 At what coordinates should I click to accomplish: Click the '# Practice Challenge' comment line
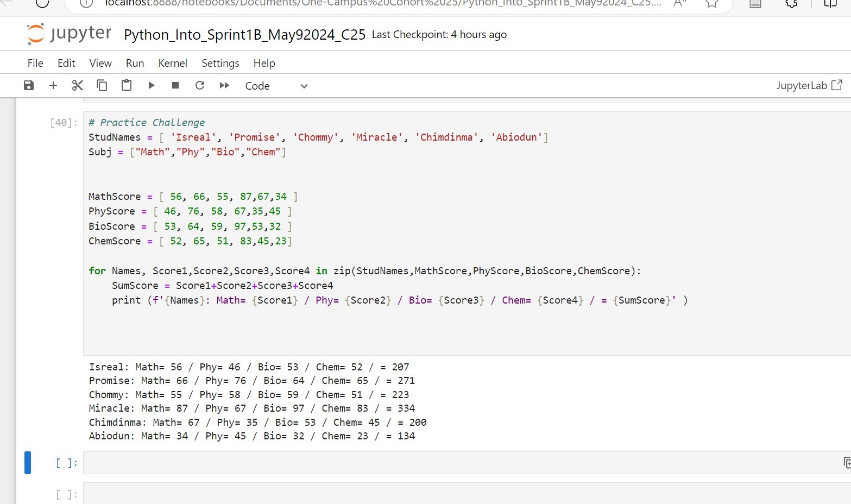(147, 123)
